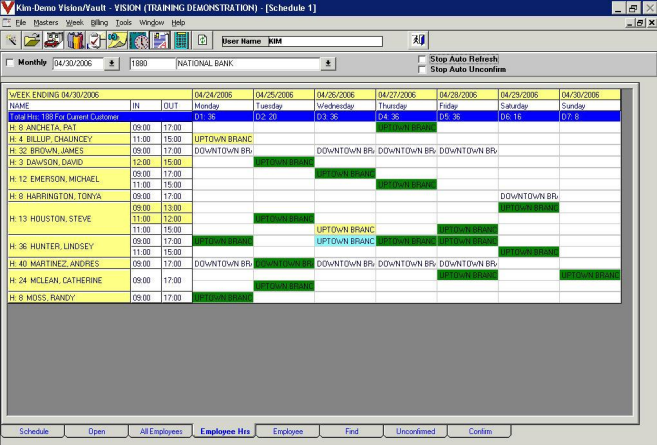The height and width of the screenshot is (445, 657).
Task: Click the green refresh toolbar icon
Action: [x=202, y=40]
